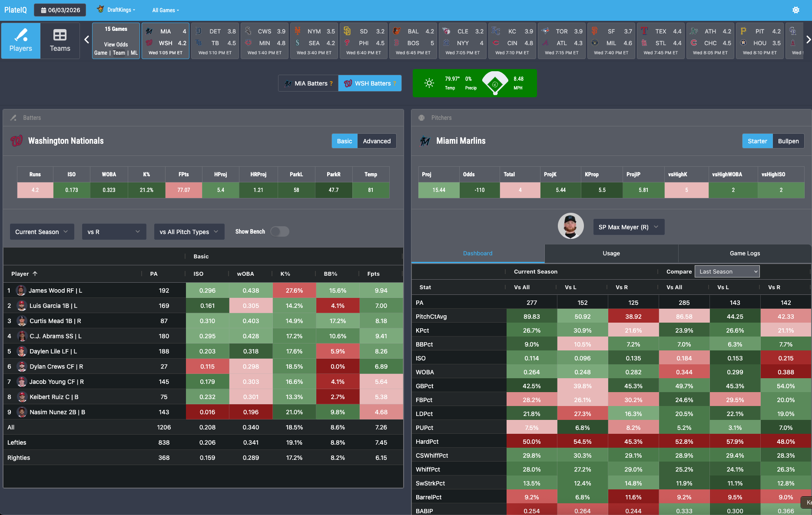Select the Starter pitcher view

(x=757, y=141)
